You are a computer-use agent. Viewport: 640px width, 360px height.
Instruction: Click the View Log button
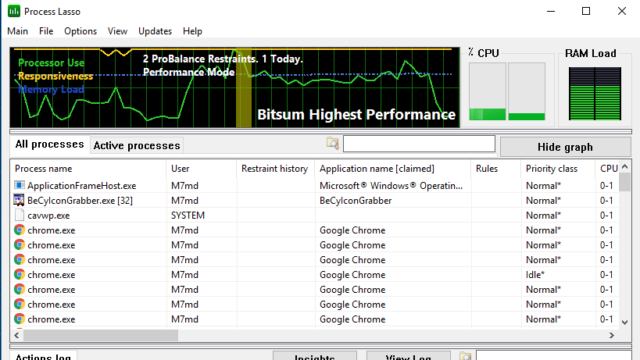(x=409, y=356)
